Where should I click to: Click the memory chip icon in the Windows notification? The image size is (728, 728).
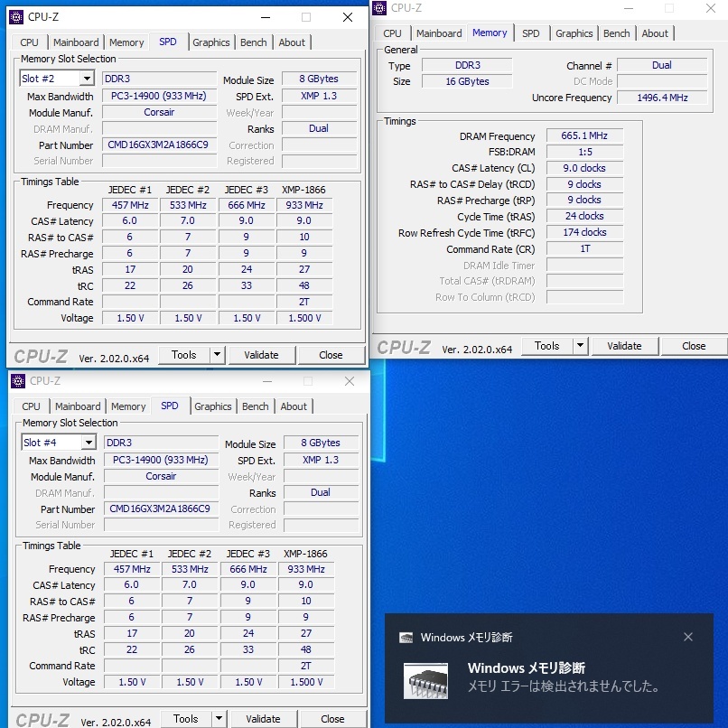click(425, 681)
